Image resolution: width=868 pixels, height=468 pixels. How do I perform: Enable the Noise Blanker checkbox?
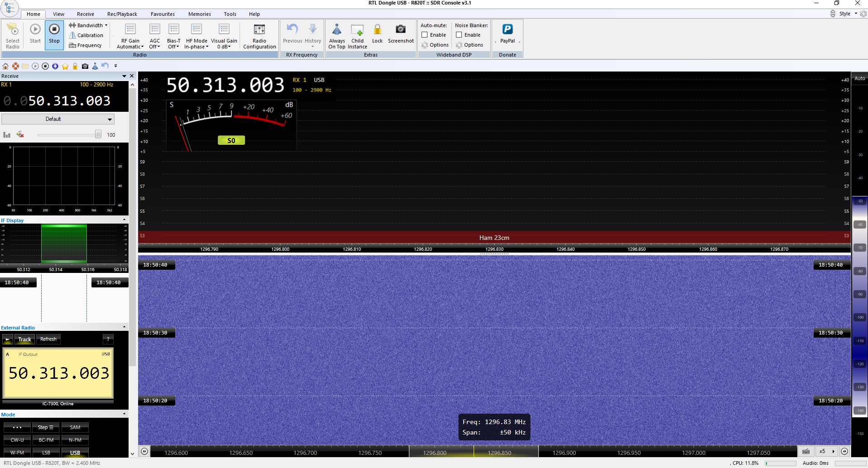click(x=459, y=35)
